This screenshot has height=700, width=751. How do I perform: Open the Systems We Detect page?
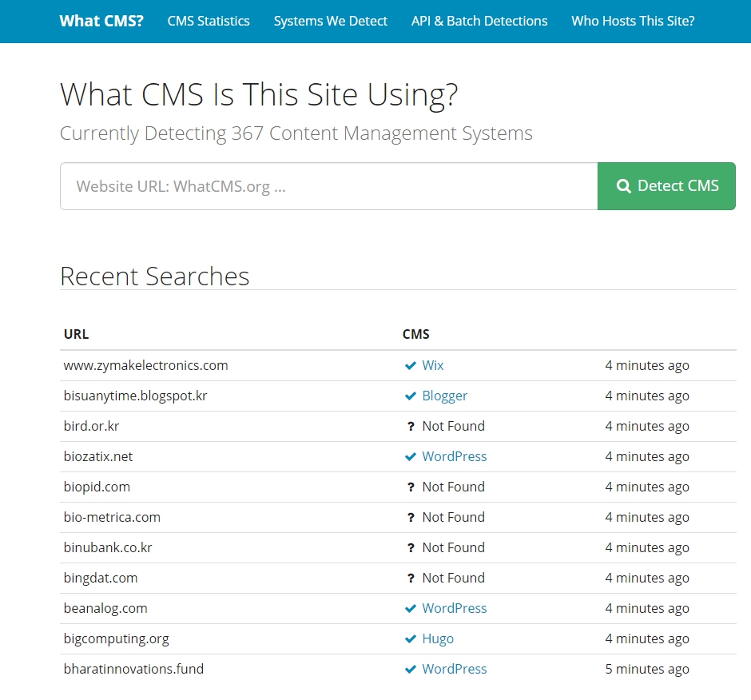(x=331, y=21)
